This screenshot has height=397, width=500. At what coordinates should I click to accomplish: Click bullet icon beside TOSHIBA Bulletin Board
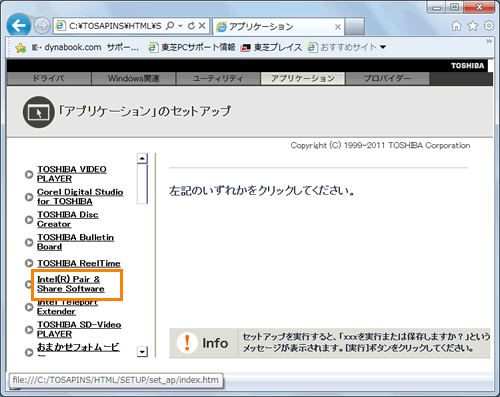coord(29,242)
